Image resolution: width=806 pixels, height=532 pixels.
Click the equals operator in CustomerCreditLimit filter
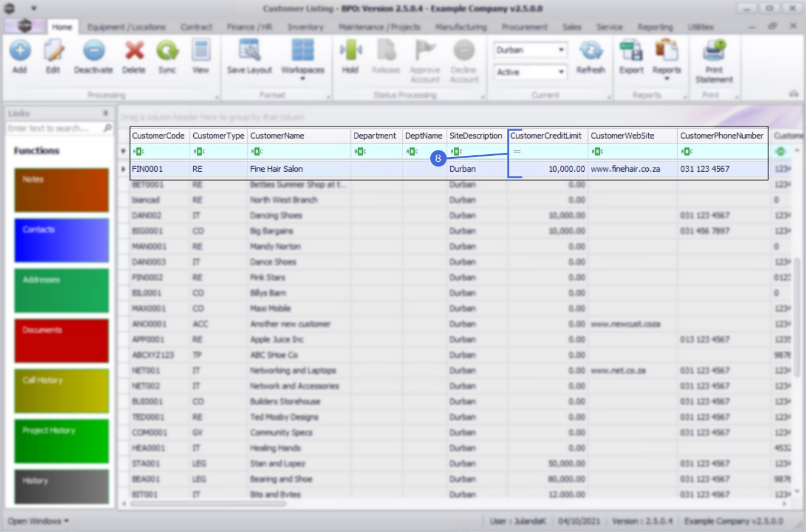[x=517, y=152]
